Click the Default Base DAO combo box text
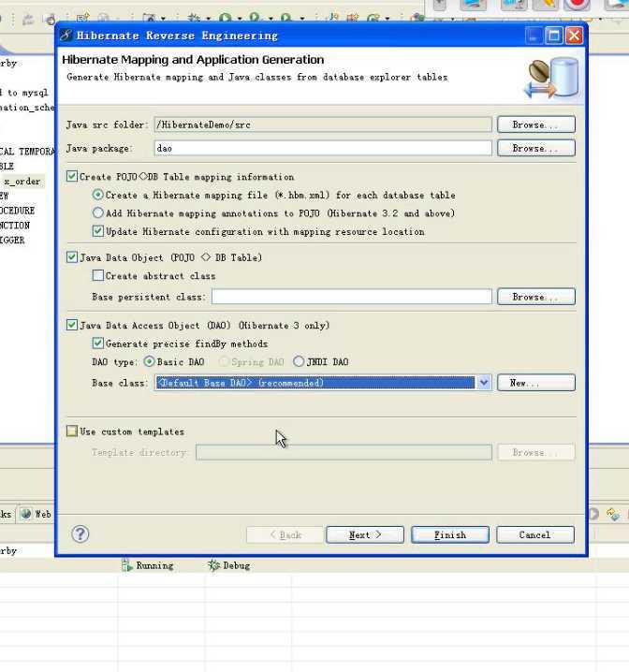 (314, 382)
